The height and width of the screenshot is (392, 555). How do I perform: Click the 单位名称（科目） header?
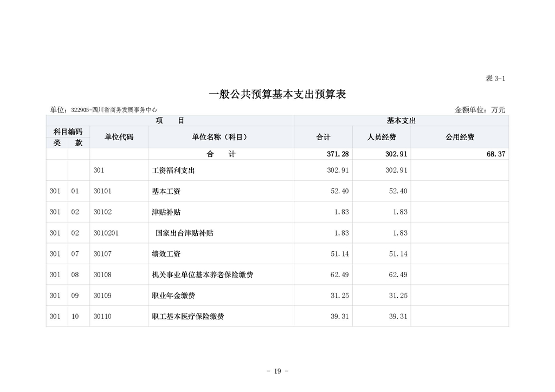click(219, 136)
